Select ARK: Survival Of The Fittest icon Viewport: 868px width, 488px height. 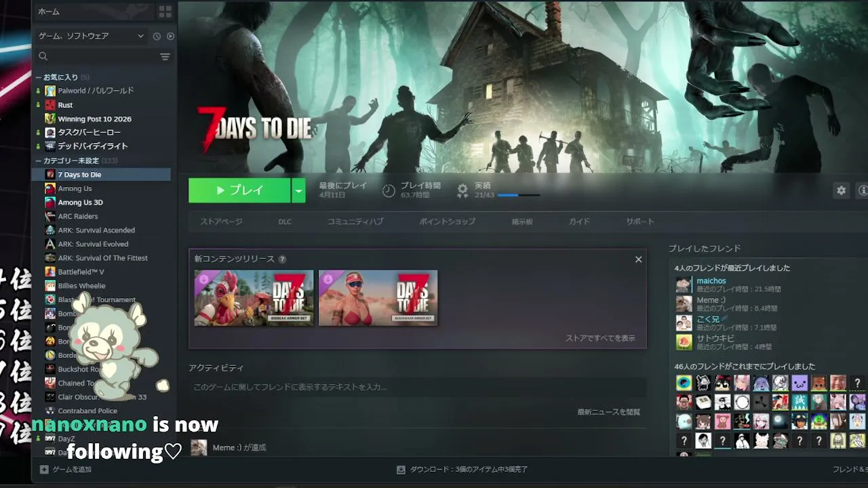50,258
